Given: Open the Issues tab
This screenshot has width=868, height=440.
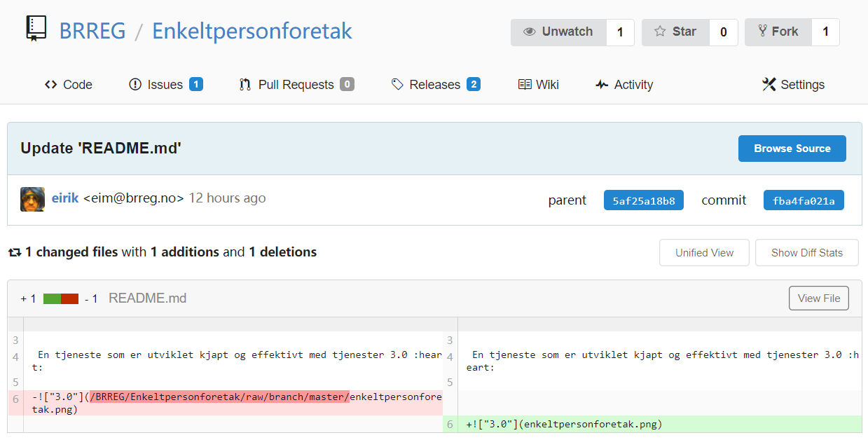Looking at the screenshot, I should coord(166,85).
